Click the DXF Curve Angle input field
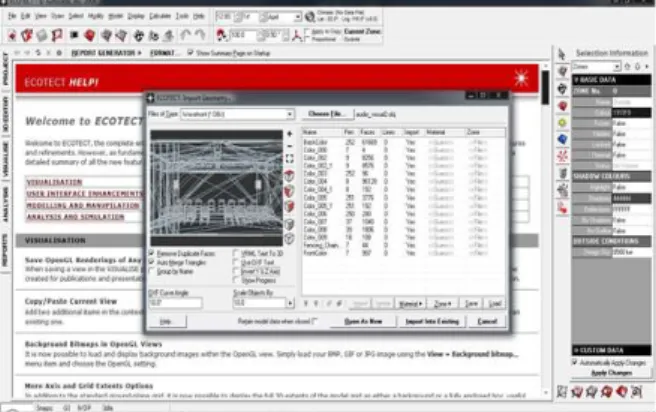This screenshot has width=656, height=412. coord(175,303)
